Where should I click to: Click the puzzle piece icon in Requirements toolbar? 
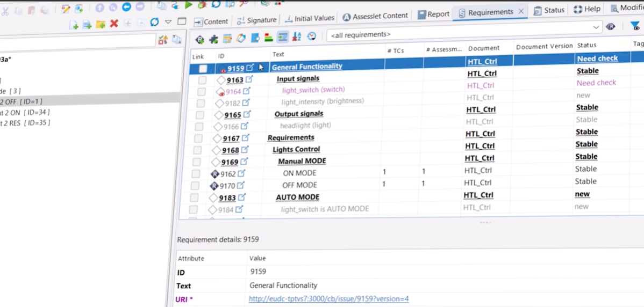click(213, 39)
